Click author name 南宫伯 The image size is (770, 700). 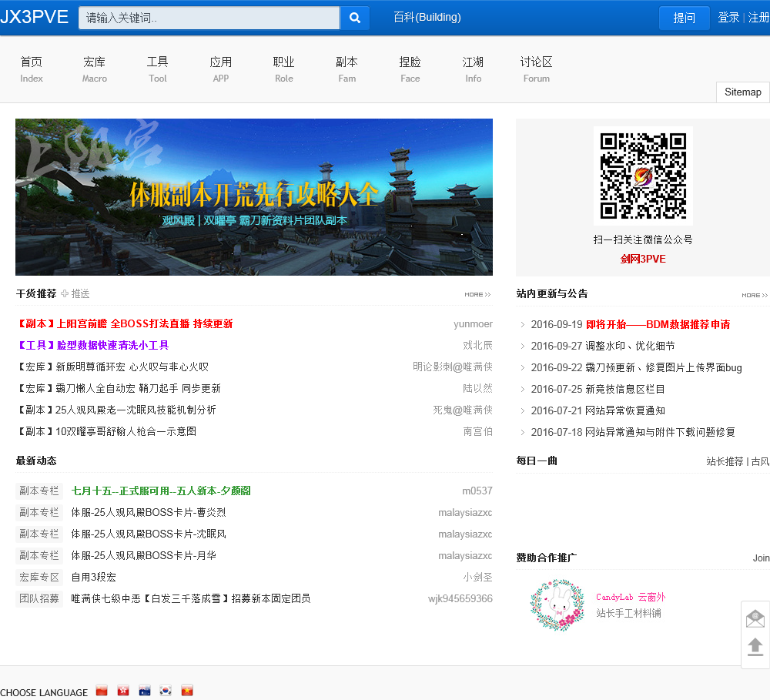477,431
